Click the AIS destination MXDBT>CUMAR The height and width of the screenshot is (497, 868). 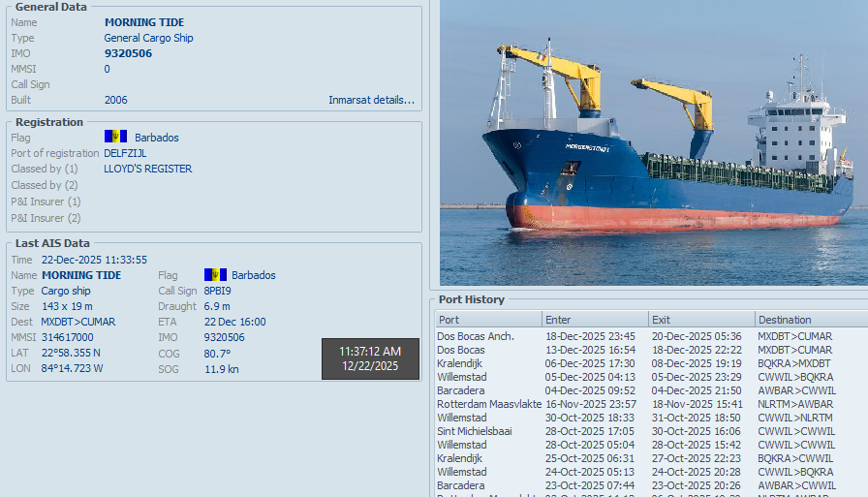coord(78,322)
